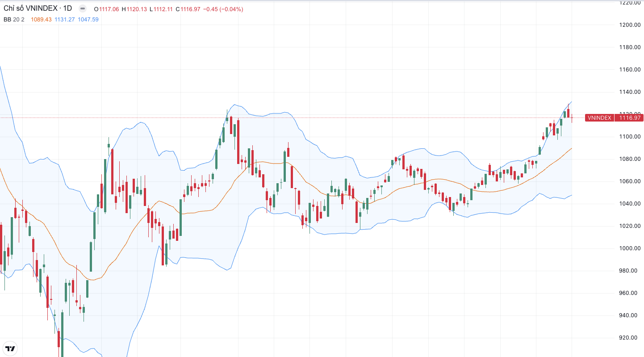Click the BB lower value 1047.59
This screenshot has width=644, height=357.
[88, 19]
